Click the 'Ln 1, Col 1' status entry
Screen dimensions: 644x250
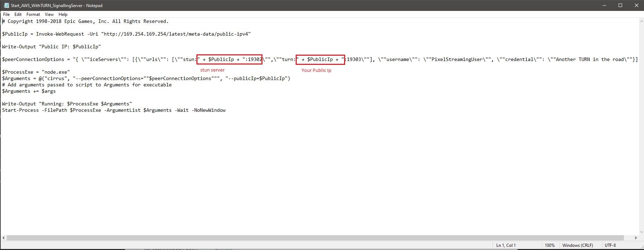point(506,245)
